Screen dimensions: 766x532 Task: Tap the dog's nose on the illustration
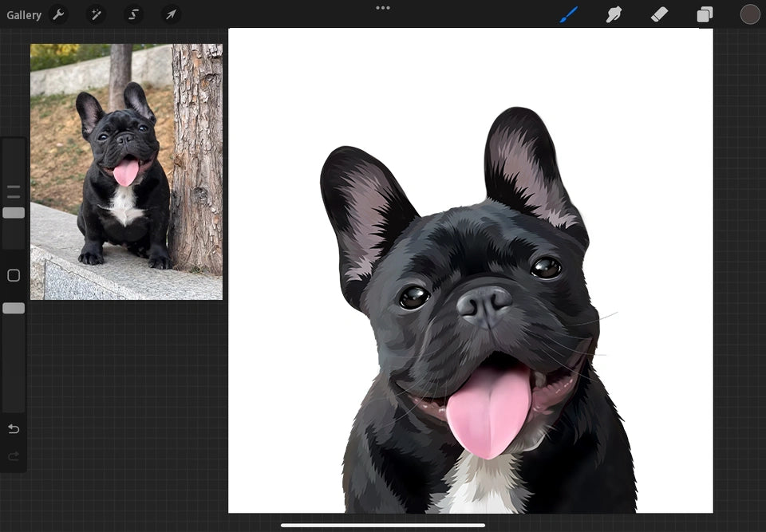pyautogui.click(x=484, y=305)
